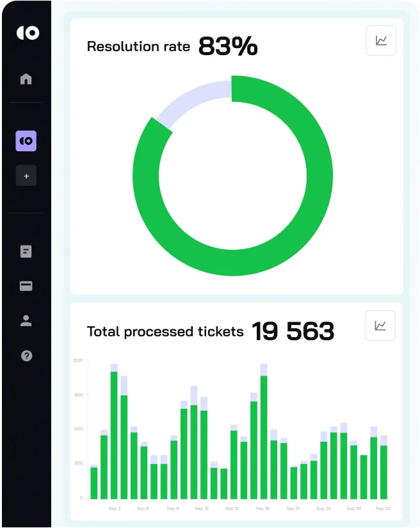Open the billing card icon in the sidebar
The image size is (420, 528).
click(26, 286)
